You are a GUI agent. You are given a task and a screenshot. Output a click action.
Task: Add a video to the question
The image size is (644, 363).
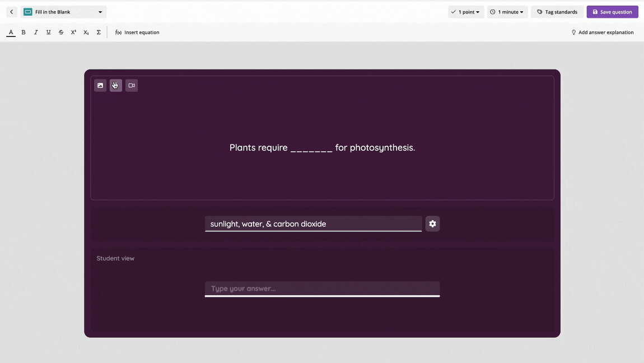coord(132,85)
